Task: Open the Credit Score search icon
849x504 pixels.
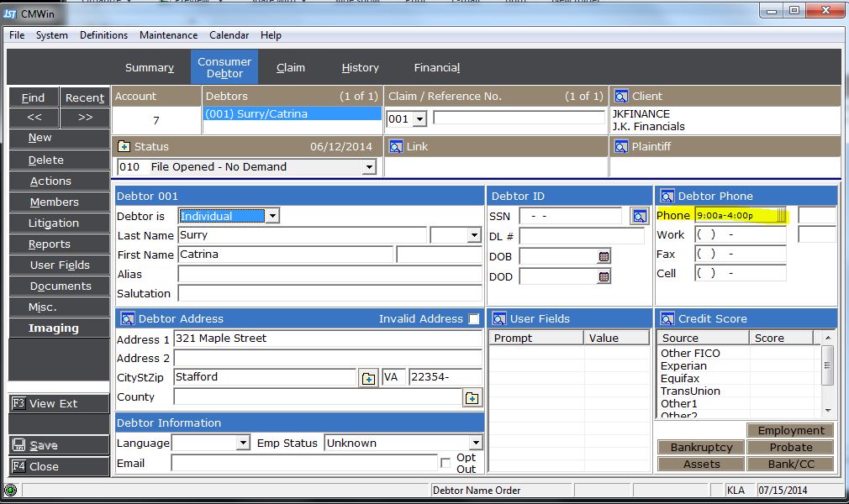Action: pos(668,319)
